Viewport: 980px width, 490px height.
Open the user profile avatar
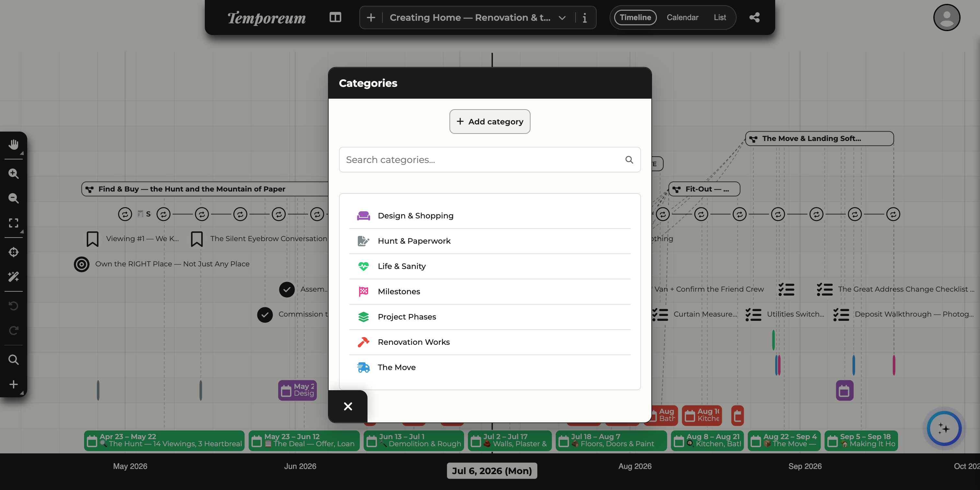[947, 17]
